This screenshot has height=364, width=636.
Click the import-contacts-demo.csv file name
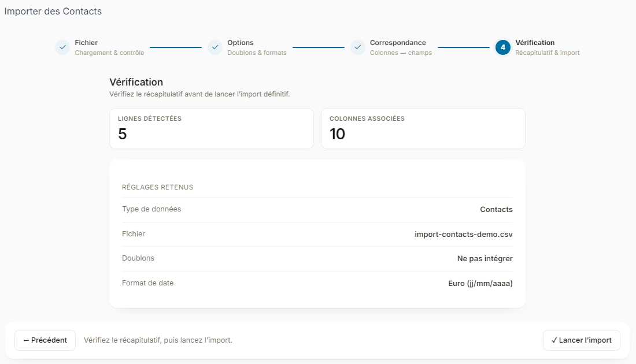click(463, 235)
